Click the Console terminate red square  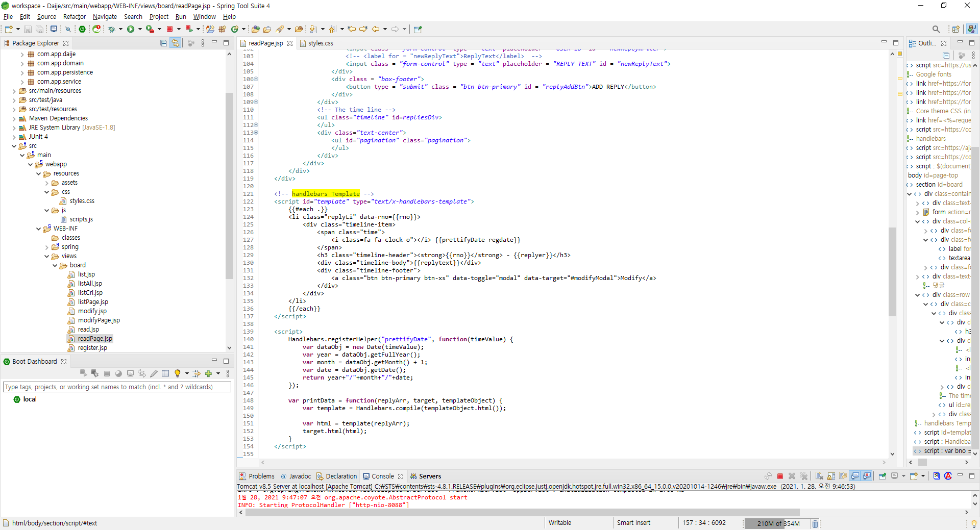click(780, 476)
